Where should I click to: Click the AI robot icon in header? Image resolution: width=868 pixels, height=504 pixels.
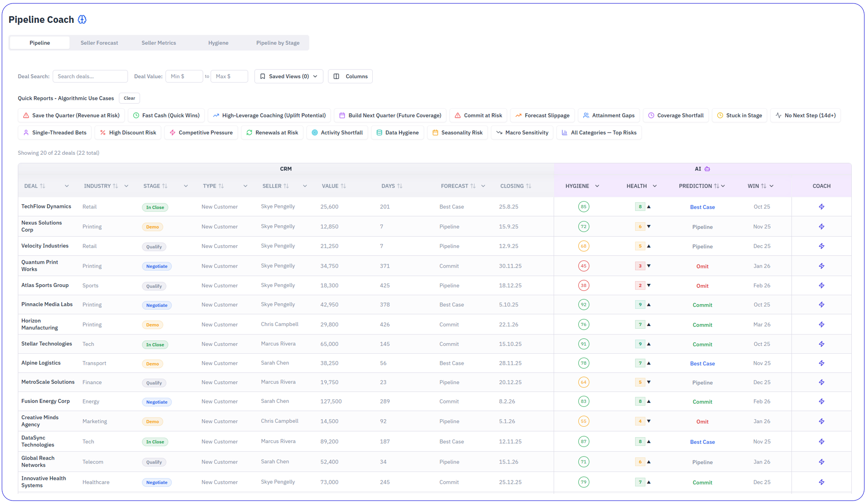point(707,169)
